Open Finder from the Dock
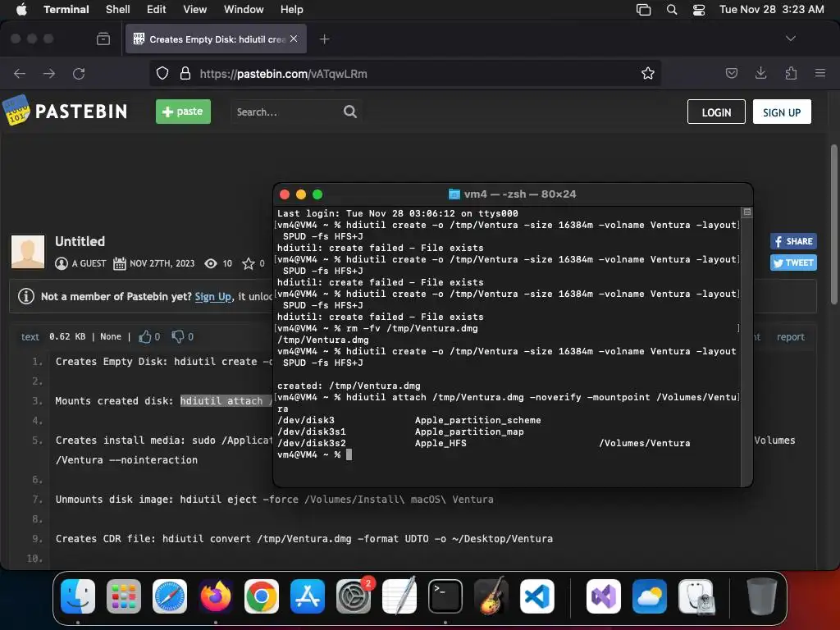 point(78,596)
